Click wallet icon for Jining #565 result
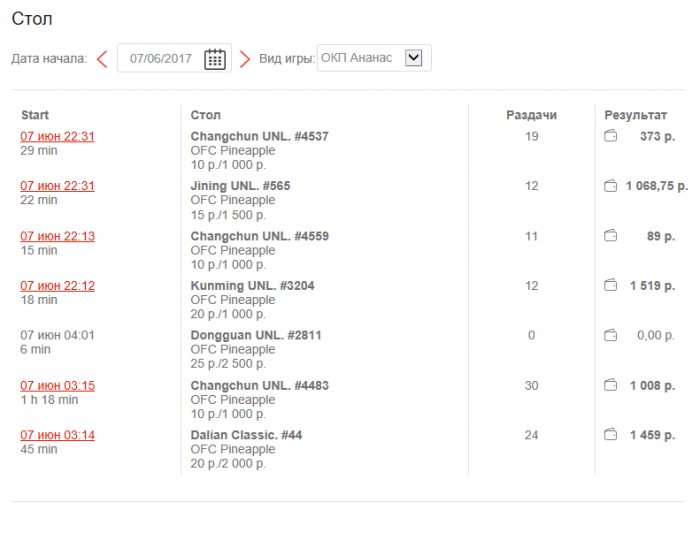 611,186
